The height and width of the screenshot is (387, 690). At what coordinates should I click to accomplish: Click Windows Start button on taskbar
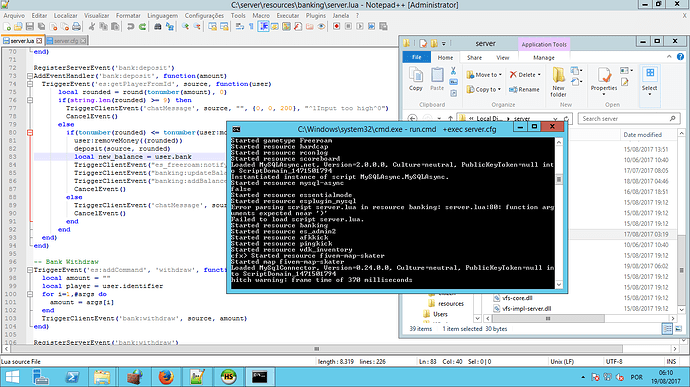(x=12, y=377)
